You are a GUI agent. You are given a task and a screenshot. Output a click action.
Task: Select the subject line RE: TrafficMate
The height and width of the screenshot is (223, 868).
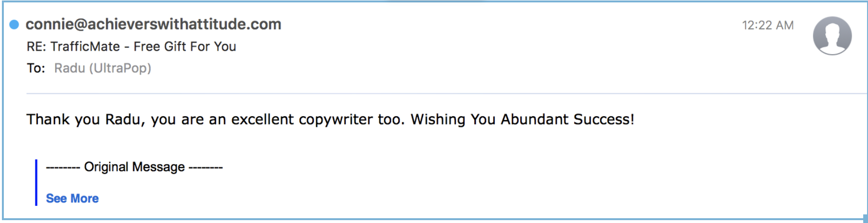click(x=131, y=46)
